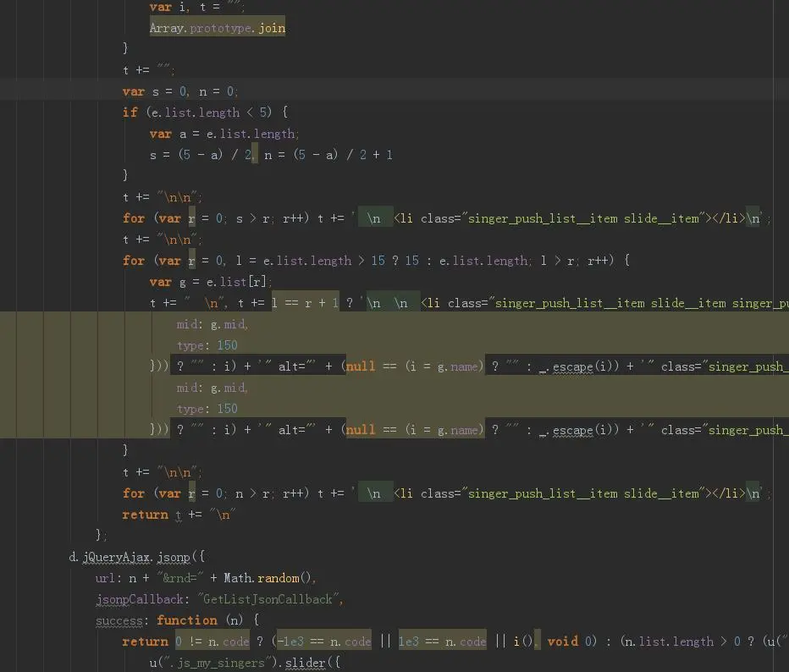The width and height of the screenshot is (789, 672).
Task: Click the "url" property key
Action: [x=105, y=578]
